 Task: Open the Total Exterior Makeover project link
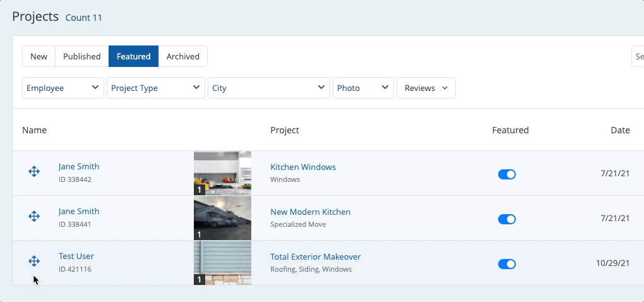(x=315, y=257)
